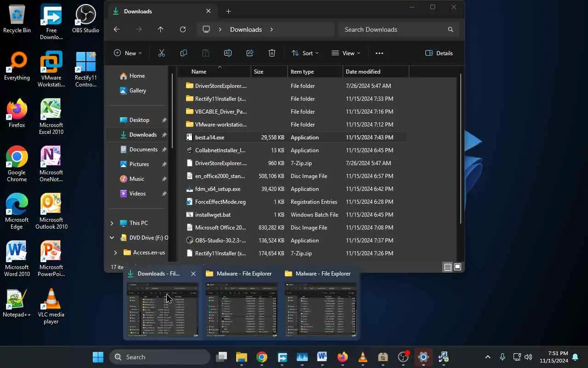Click Word icon in taskbar
This screenshot has width=588, height=368.
click(x=322, y=357)
